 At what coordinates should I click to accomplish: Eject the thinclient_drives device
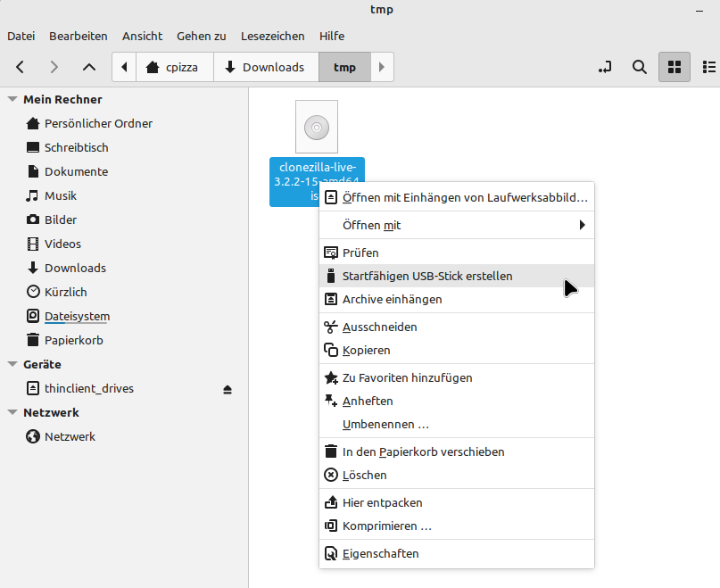pos(228,388)
